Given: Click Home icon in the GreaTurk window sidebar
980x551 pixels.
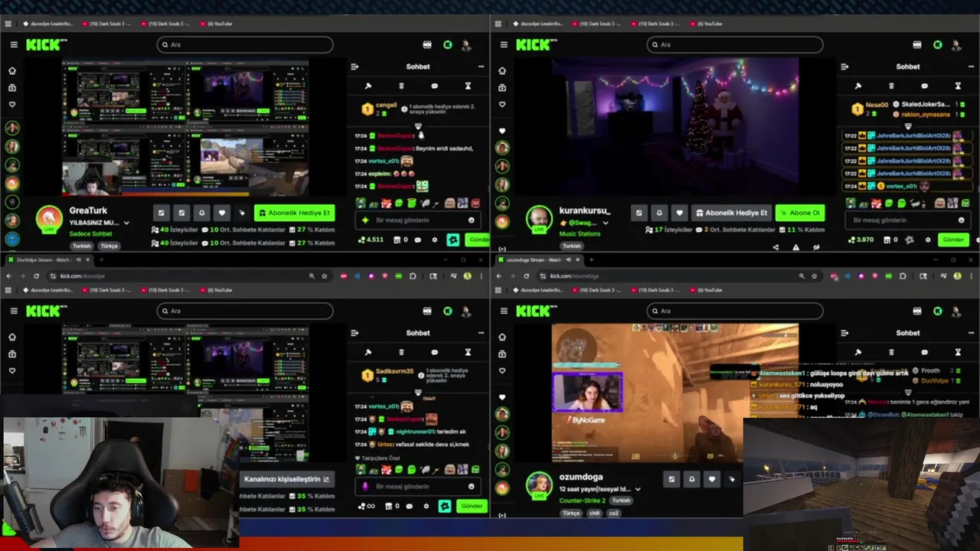Looking at the screenshot, I should (11, 71).
